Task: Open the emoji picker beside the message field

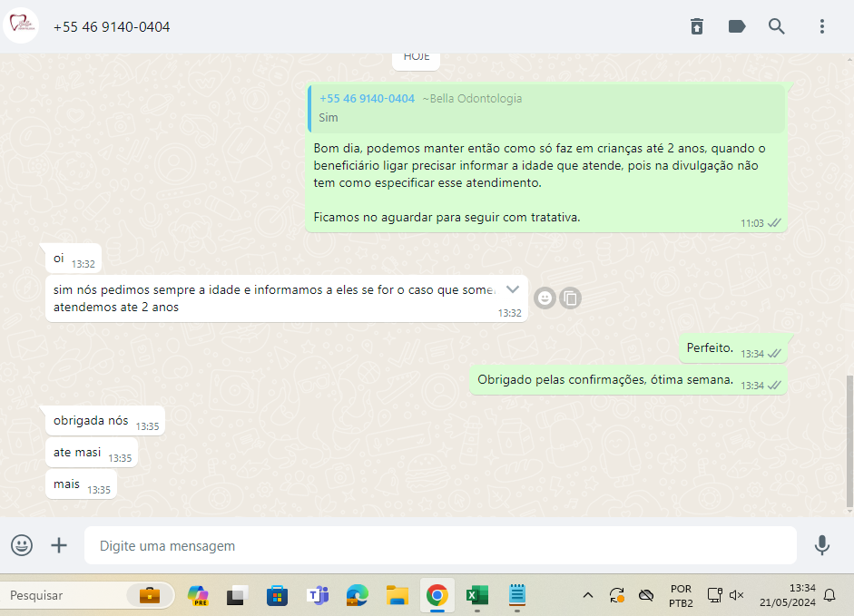Action: coord(22,545)
